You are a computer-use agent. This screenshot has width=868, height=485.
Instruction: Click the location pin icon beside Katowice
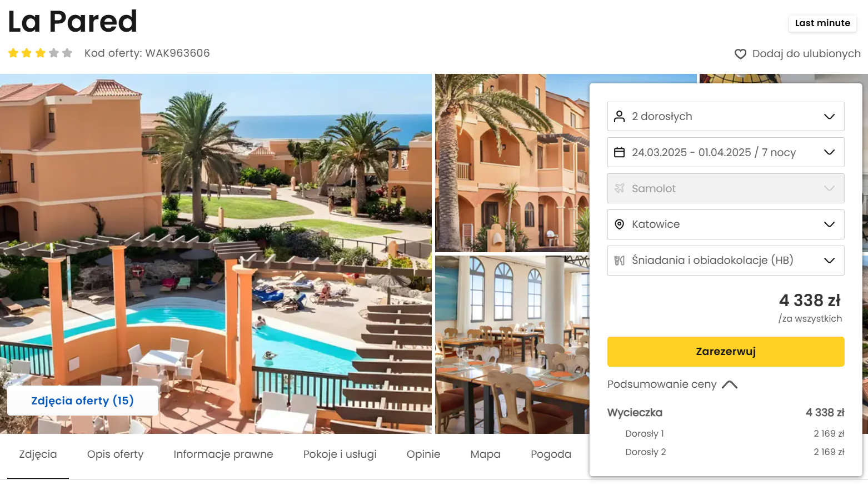620,224
